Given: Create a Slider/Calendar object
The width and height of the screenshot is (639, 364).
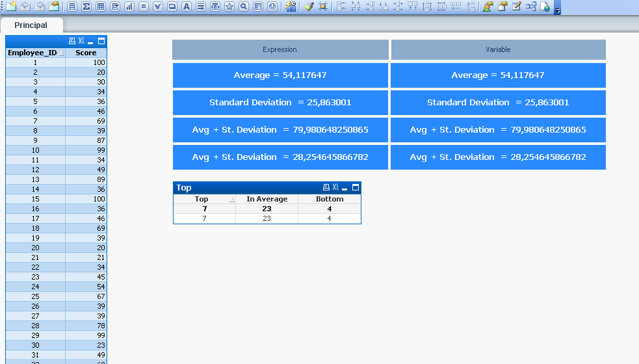Looking at the screenshot, I should (x=215, y=6).
